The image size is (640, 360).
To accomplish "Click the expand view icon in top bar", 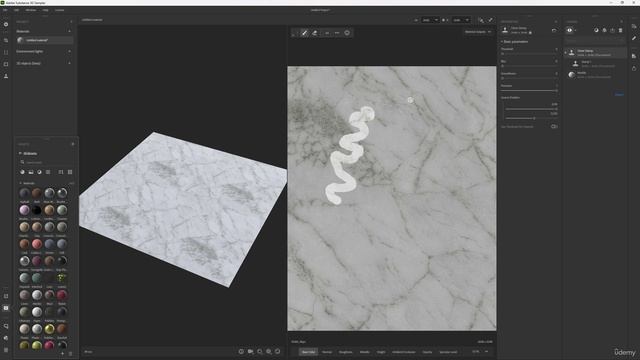I will pos(490,20).
